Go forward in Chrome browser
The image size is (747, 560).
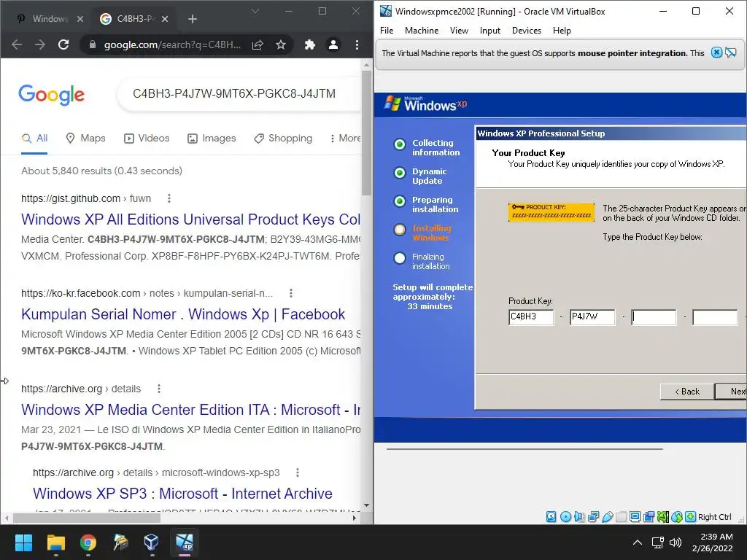[x=40, y=44]
